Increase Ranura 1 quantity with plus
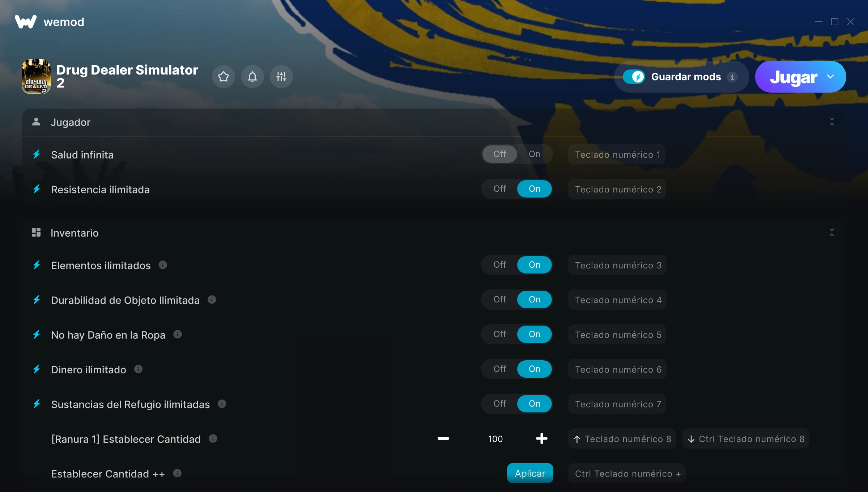The height and width of the screenshot is (492, 868). (x=542, y=439)
